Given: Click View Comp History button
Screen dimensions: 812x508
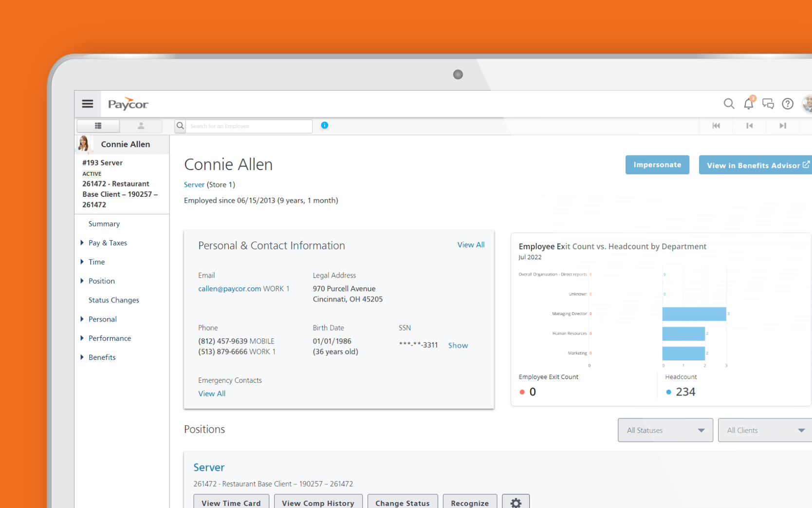Looking at the screenshot, I should coord(318,502).
